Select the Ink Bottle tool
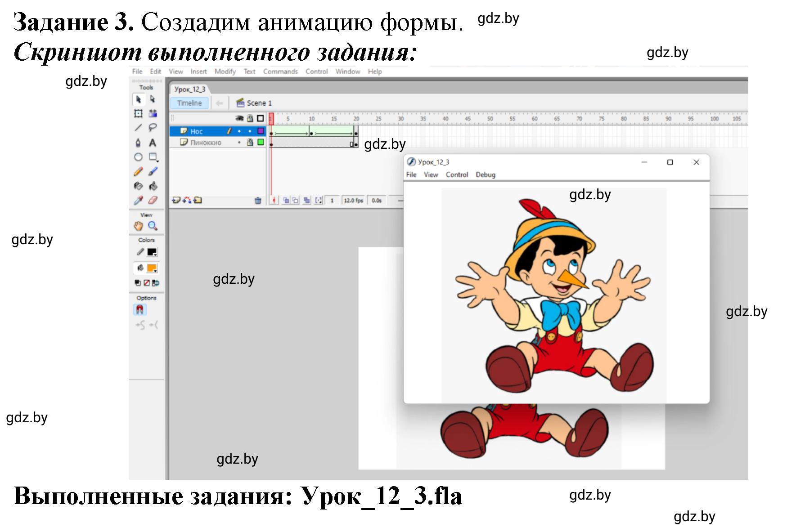Screen dimensions: 787x532 coord(139,186)
